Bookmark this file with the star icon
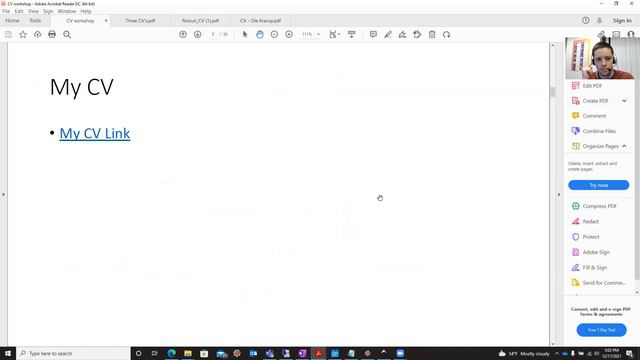Viewport: 640px width, 360px height. 23,35
